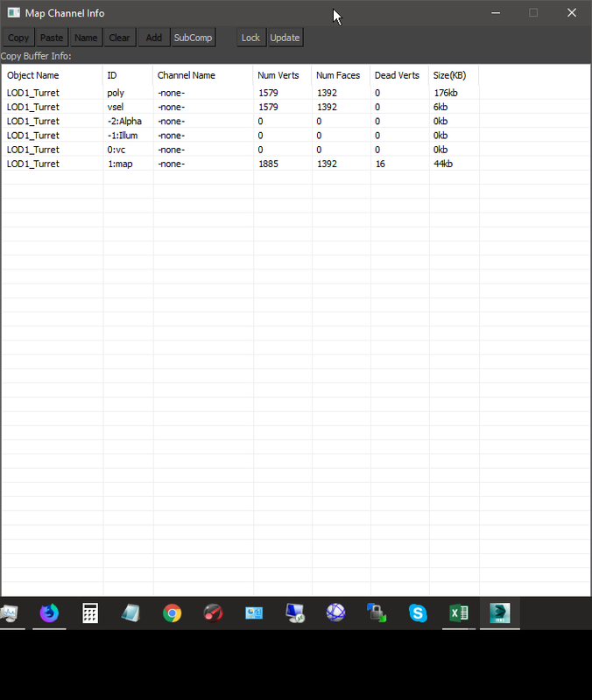The image size is (592, 700).
Task: Select the 1:map channel row
Action: click(x=295, y=164)
